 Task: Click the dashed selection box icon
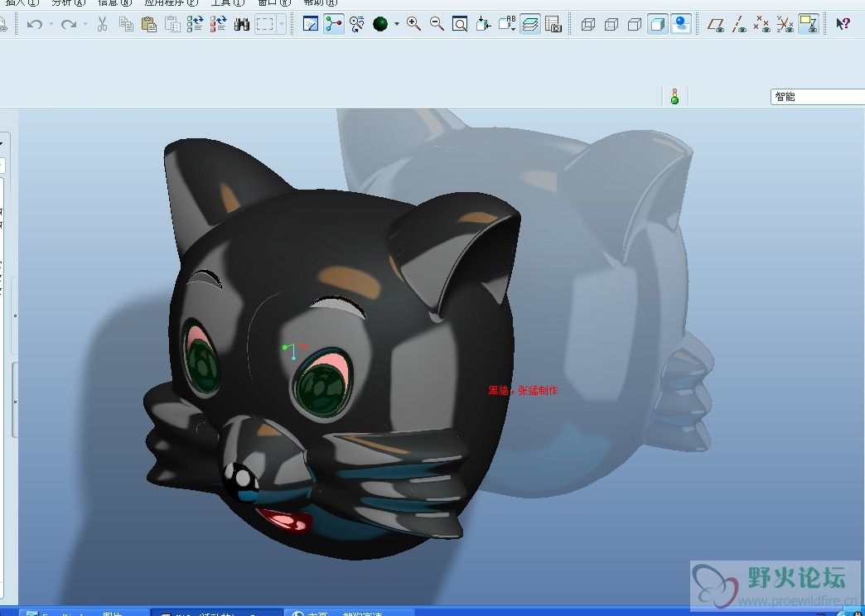coord(265,24)
